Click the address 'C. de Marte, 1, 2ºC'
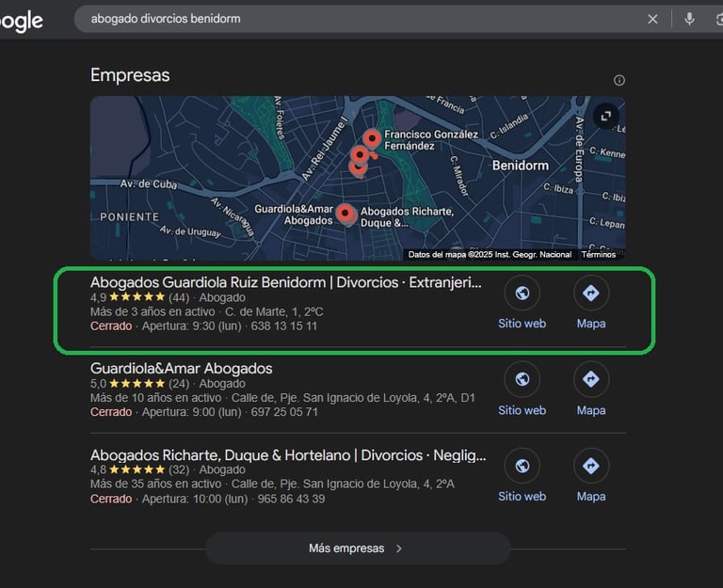723x588 pixels. pyautogui.click(x=274, y=312)
